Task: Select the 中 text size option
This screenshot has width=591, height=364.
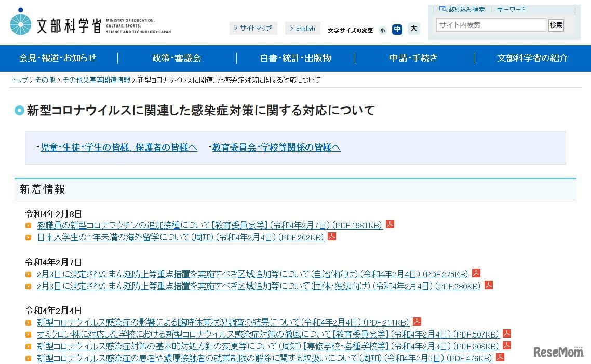Action: tap(397, 30)
